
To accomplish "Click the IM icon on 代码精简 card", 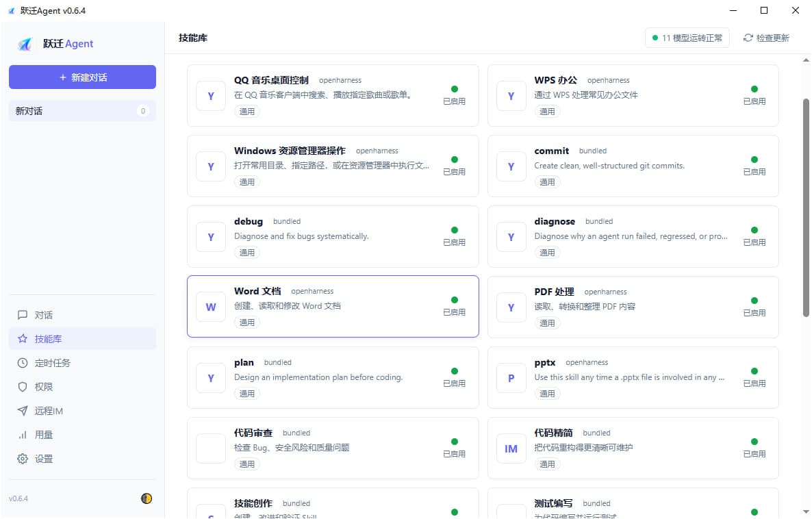I will (x=511, y=448).
